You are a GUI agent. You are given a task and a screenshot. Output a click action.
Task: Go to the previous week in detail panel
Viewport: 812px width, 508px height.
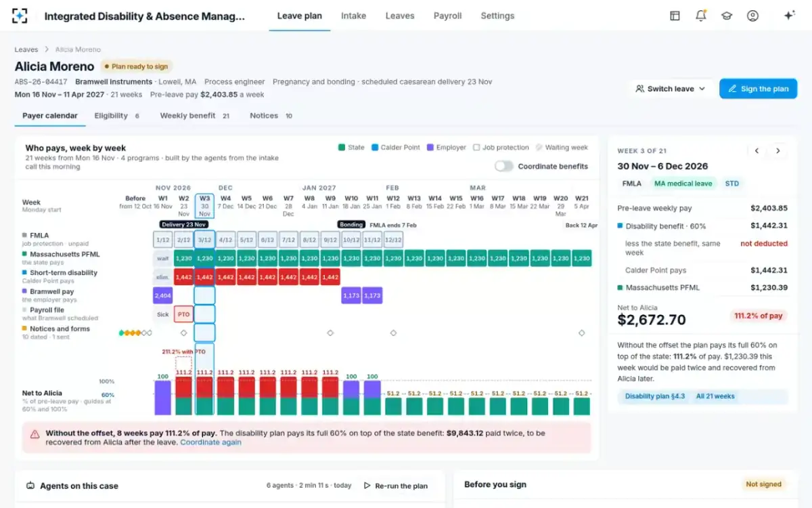(757, 151)
